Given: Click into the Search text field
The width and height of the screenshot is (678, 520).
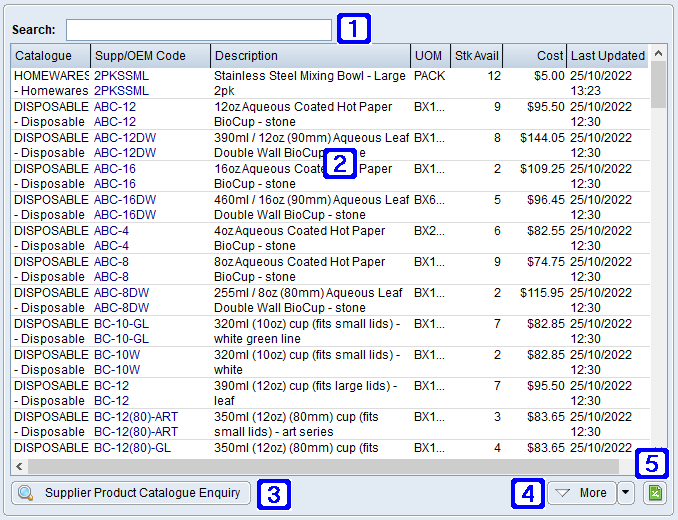Looking at the screenshot, I should click(x=198, y=30).
